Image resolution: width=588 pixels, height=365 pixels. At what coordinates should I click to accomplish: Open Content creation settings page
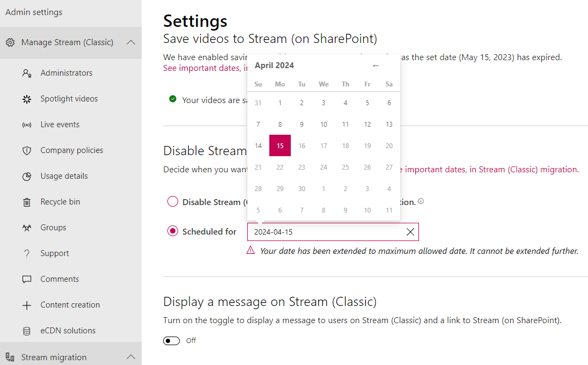70,305
